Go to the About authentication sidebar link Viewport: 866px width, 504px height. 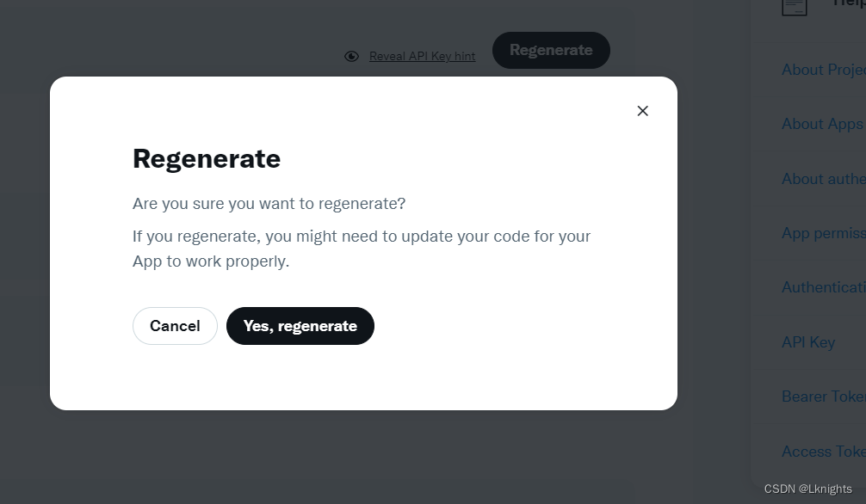pyautogui.click(x=824, y=179)
